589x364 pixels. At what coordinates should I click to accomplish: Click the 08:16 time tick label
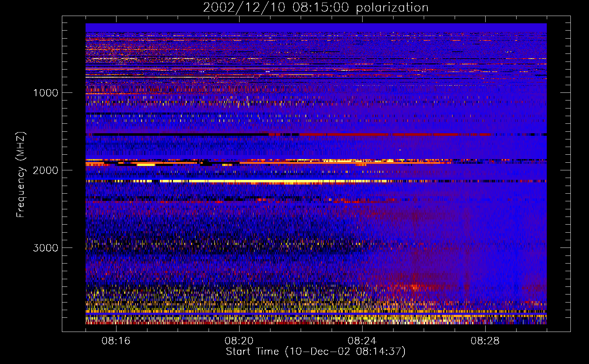(116, 341)
